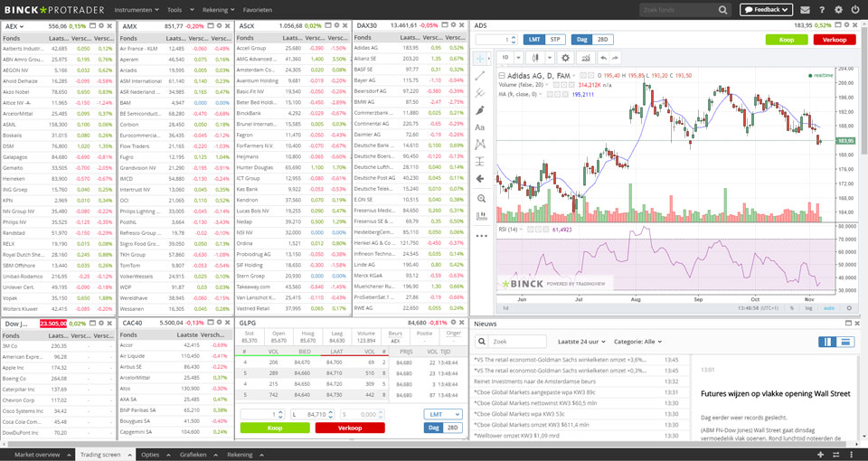Add new tab with plus icon
This screenshot has height=461, width=868.
(x=820, y=455)
